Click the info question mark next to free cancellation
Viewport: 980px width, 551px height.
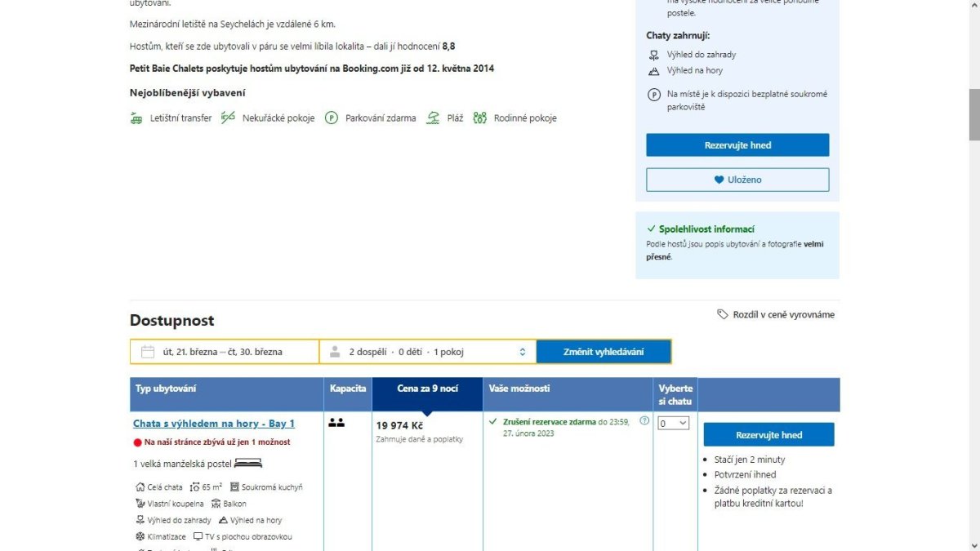644,421
